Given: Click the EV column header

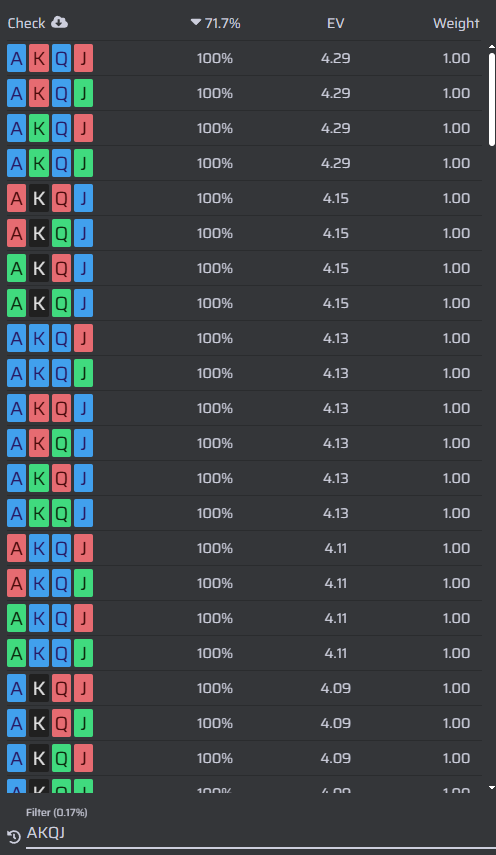Looking at the screenshot, I should 335,23.
